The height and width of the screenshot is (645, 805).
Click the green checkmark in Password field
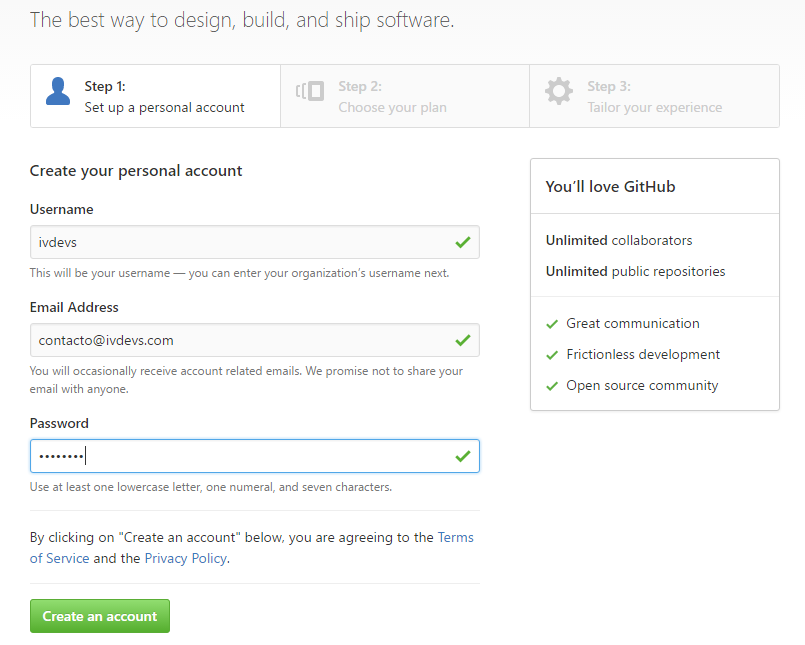463,456
